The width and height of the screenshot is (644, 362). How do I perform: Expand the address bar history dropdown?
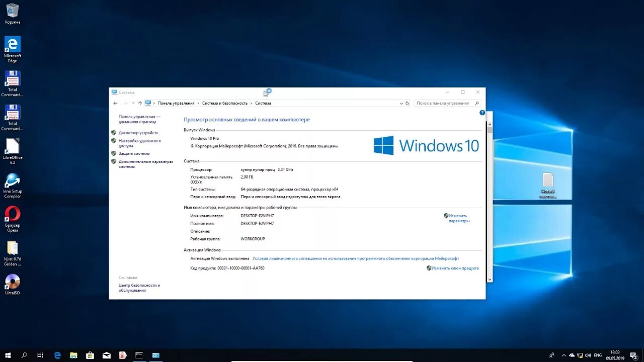(401, 103)
